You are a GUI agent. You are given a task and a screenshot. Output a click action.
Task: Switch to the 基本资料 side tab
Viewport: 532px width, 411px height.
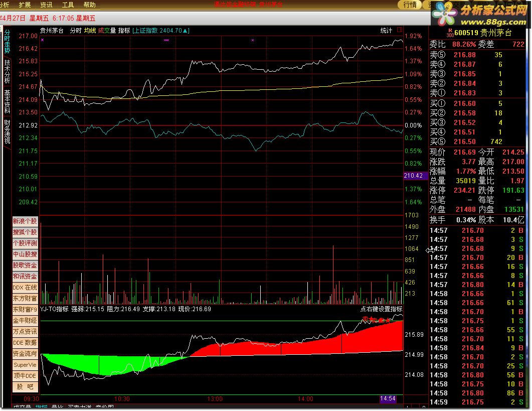(x=7, y=101)
